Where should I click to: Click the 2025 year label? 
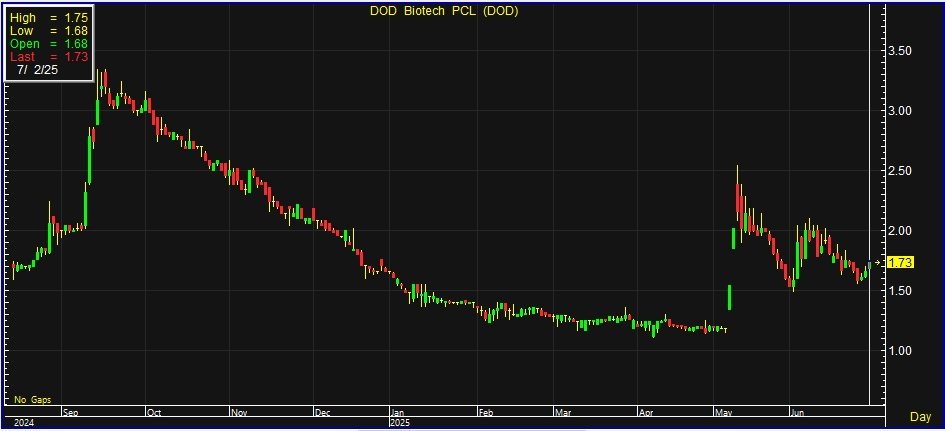click(x=400, y=423)
